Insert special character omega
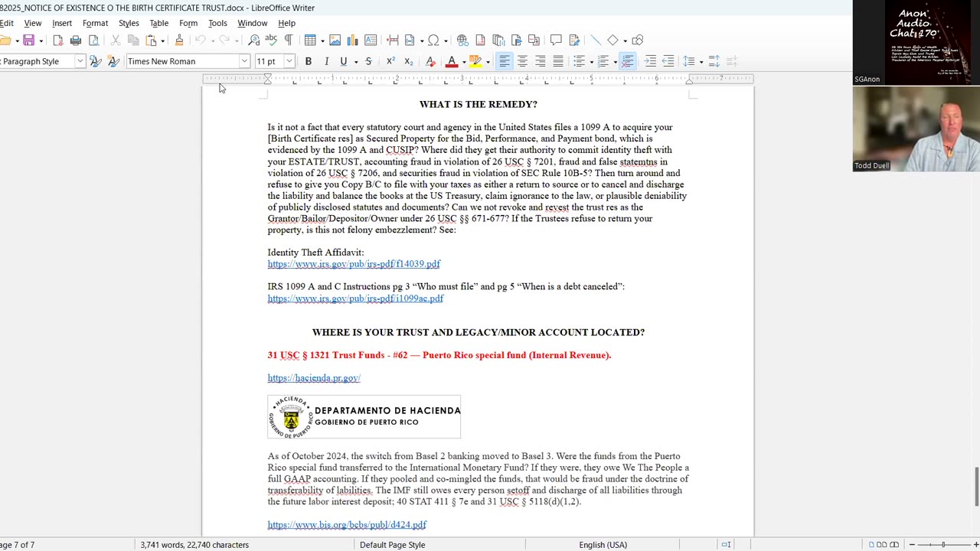The height and width of the screenshot is (551, 980). click(x=433, y=41)
